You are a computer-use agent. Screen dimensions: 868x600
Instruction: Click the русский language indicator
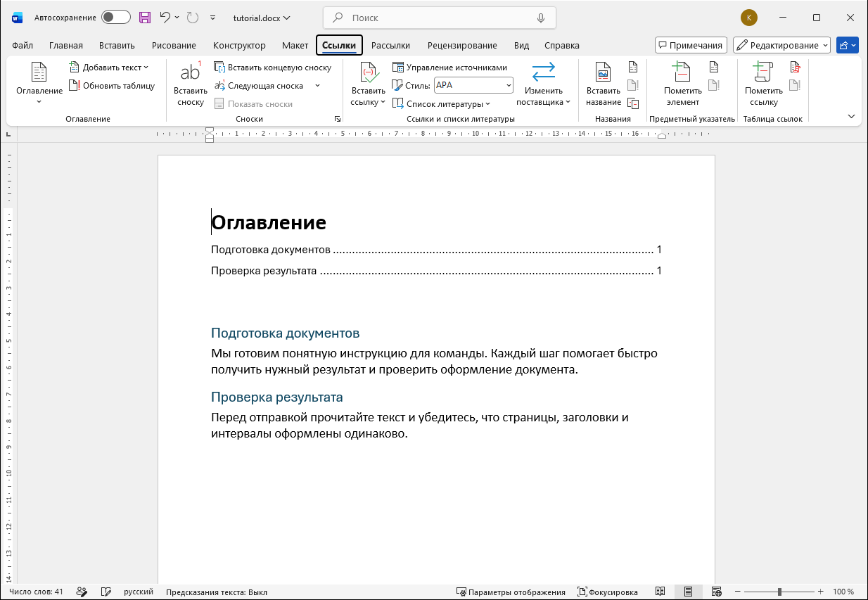coord(139,592)
